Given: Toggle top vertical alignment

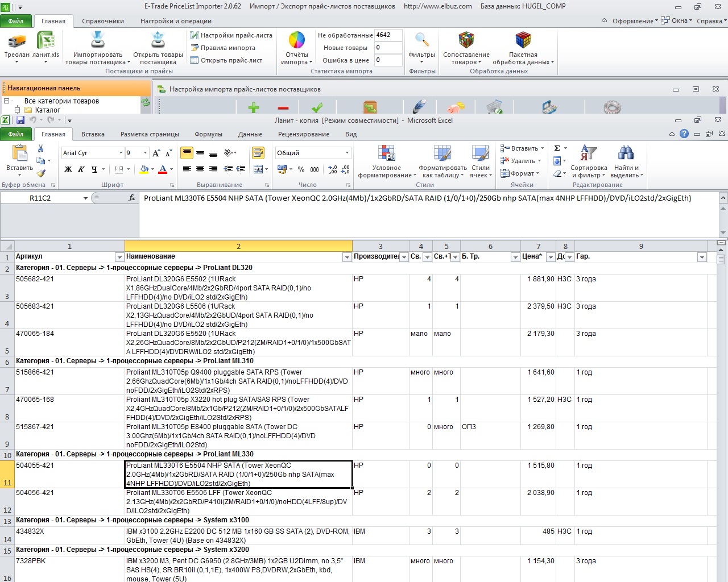Looking at the screenshot, I should [x=187, y=153].
